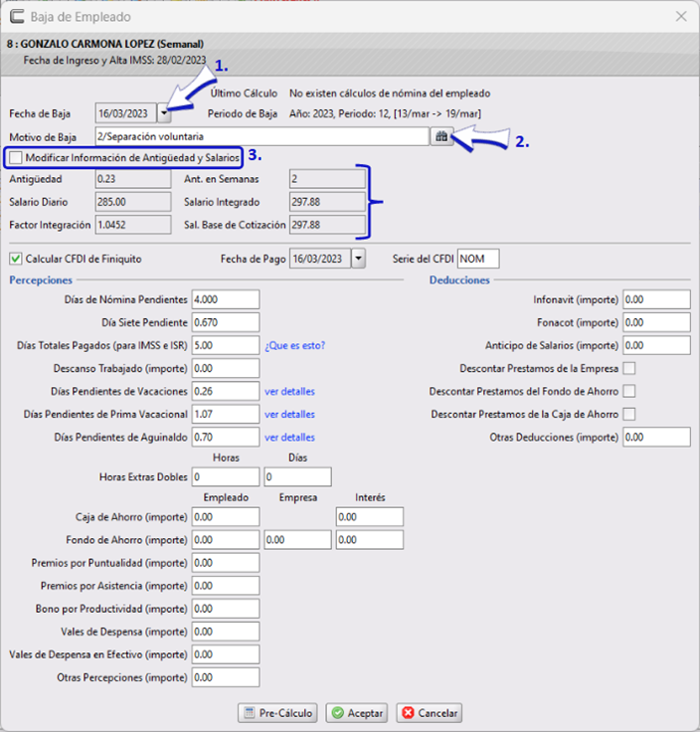Screen dimensions: 700x732
Task: Click the employee name GONZALO CARMONA LOPEZ
Action: (x=87, y=44)
